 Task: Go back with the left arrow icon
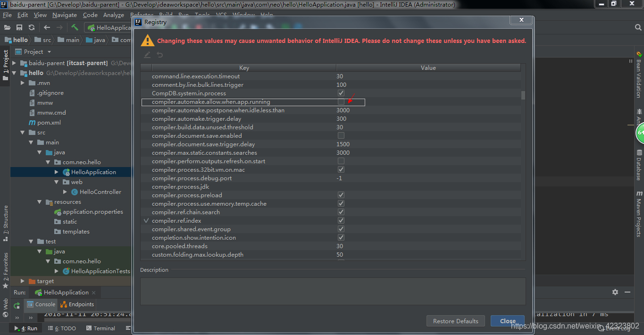[x=47, y=27]
